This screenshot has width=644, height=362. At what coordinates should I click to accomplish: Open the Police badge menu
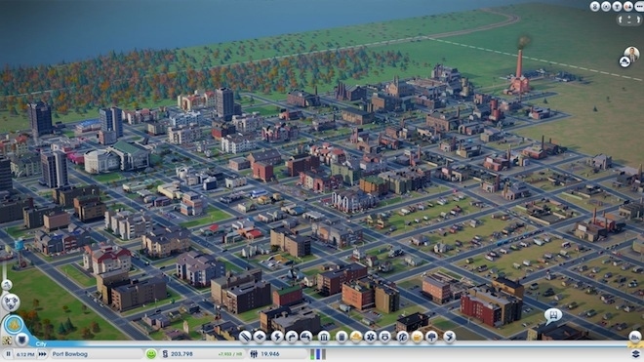(384, 337)
